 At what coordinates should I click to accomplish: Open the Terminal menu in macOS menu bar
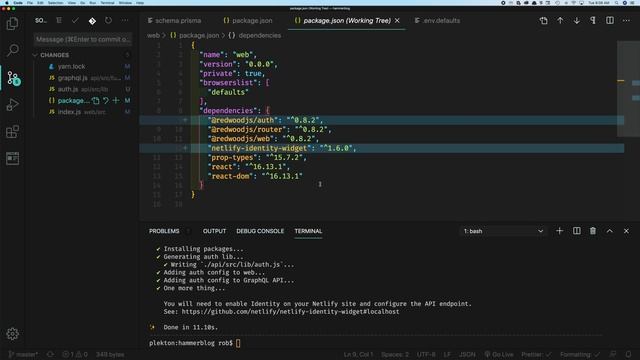(x=107, y=3)
